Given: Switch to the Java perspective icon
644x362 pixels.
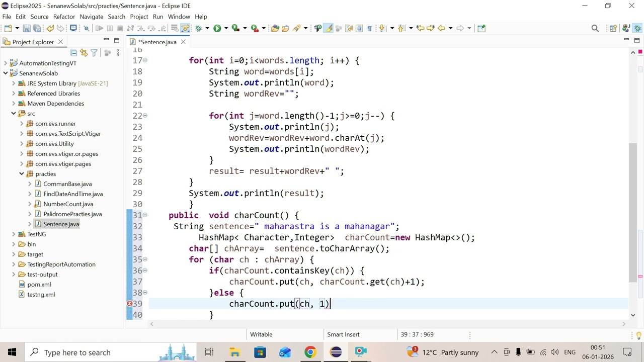Looking at the screenshot, I should (626, 28).
